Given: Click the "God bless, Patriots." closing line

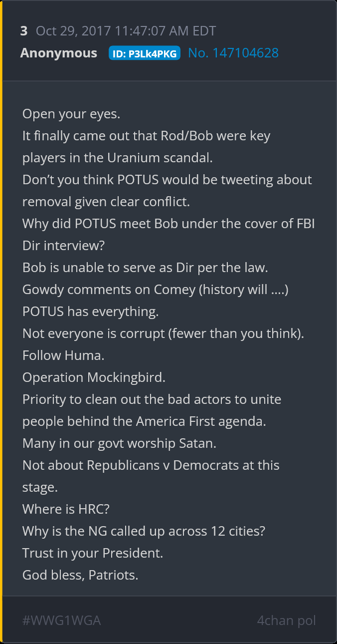Looking at the screenshot, I should [80, 575].
